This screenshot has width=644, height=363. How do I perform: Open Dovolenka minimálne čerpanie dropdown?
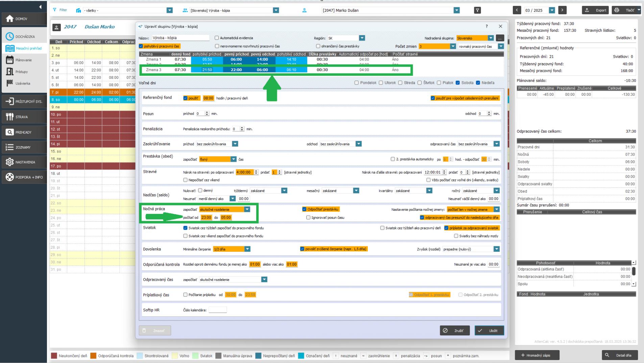247,249
